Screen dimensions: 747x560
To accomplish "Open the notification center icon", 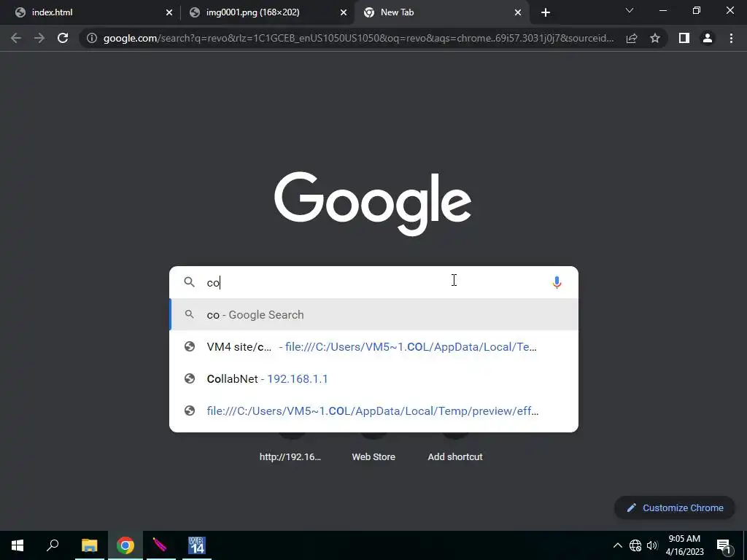I will (724, 545).
